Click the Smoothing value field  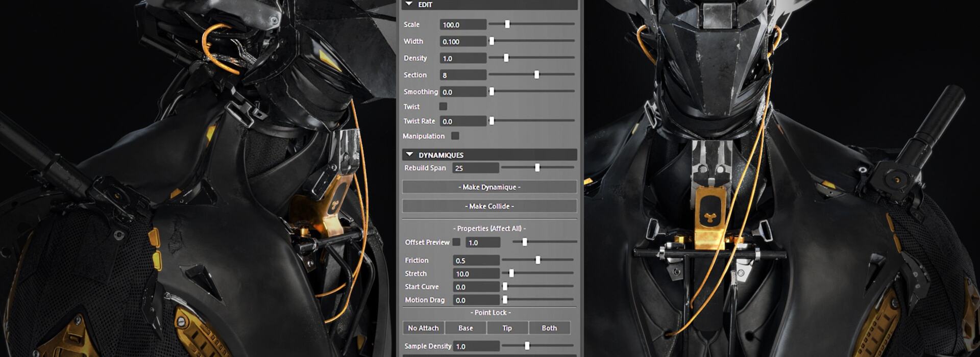coord(463,92)
